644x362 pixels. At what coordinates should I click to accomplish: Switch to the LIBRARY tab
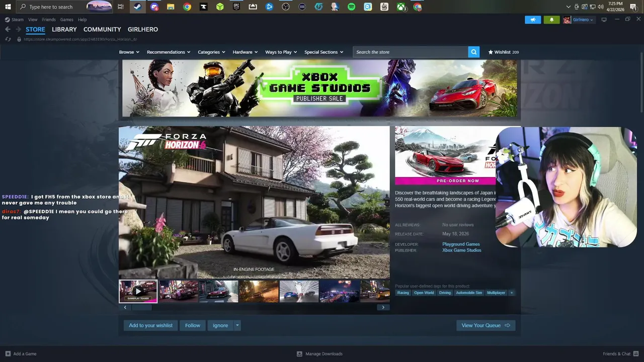[64, 29]
